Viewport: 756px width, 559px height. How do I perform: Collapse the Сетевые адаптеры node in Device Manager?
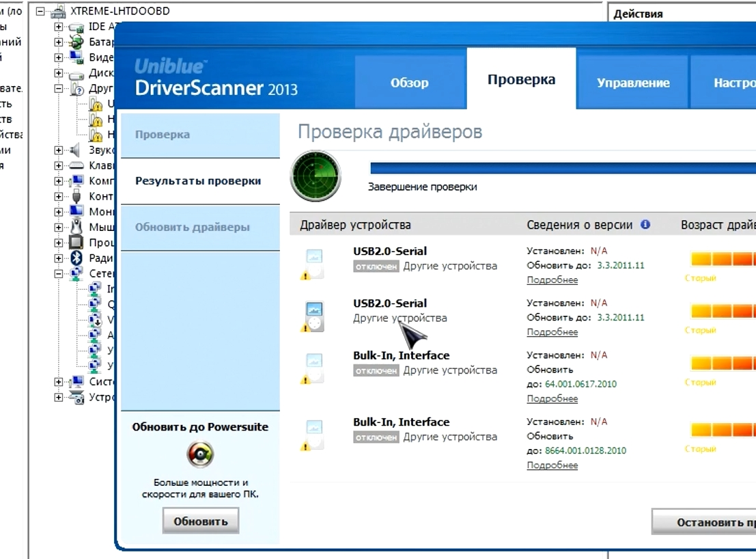(58, 273)
